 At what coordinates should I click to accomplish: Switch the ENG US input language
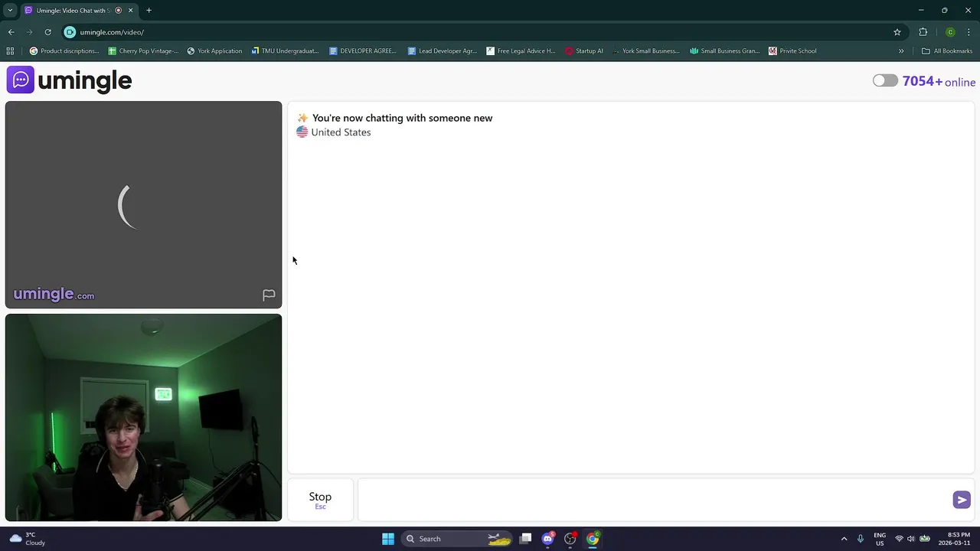[x=880, y=539]
